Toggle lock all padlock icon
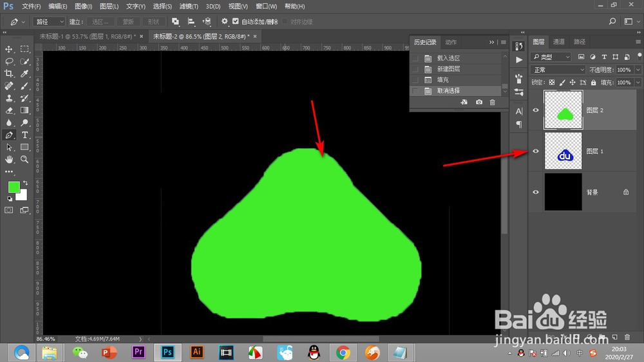 click(594, 82)
